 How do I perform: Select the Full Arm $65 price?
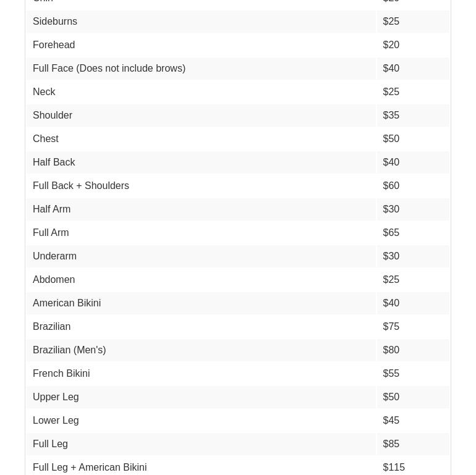(x=391, y=233)
